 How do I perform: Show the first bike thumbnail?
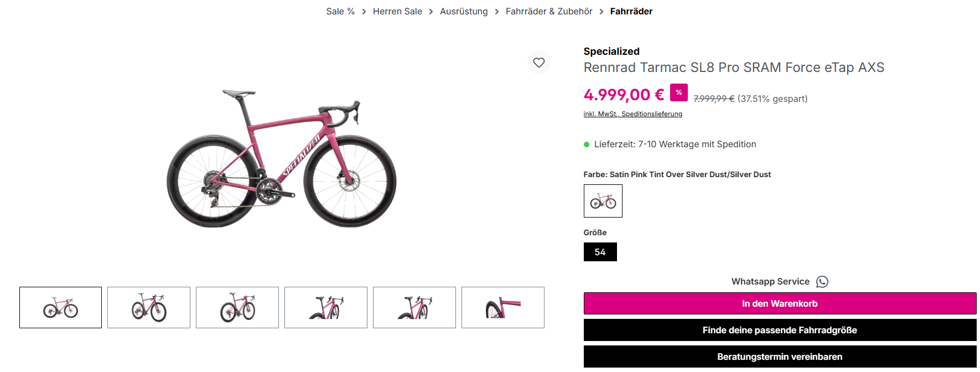[60, 307]
